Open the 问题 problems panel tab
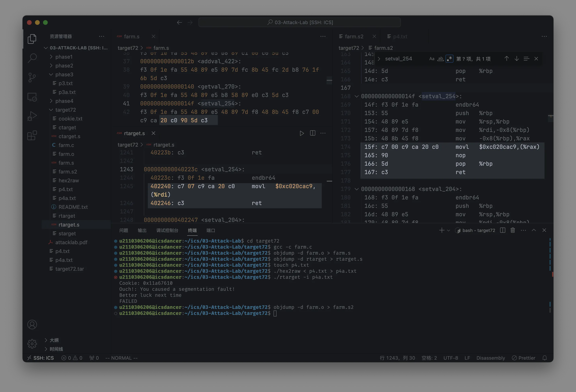The width and height of the screenshot is (576, 392). coord(124,231)
